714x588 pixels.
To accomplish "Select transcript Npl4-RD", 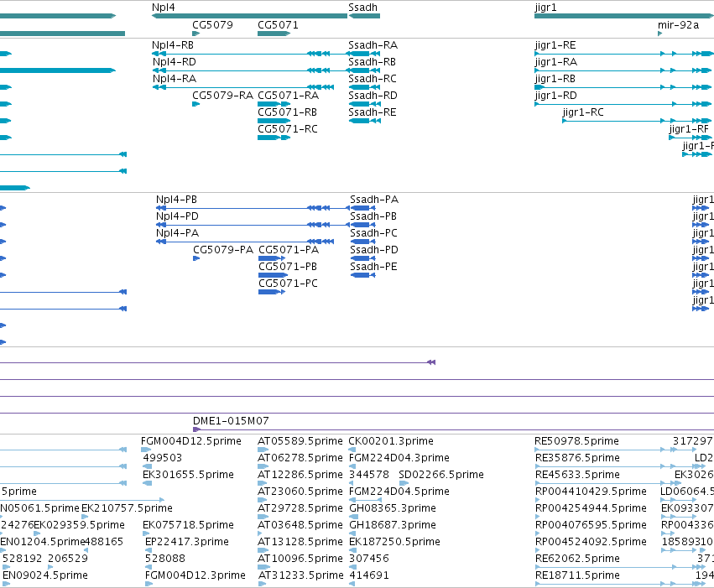I will pos(174,62).
